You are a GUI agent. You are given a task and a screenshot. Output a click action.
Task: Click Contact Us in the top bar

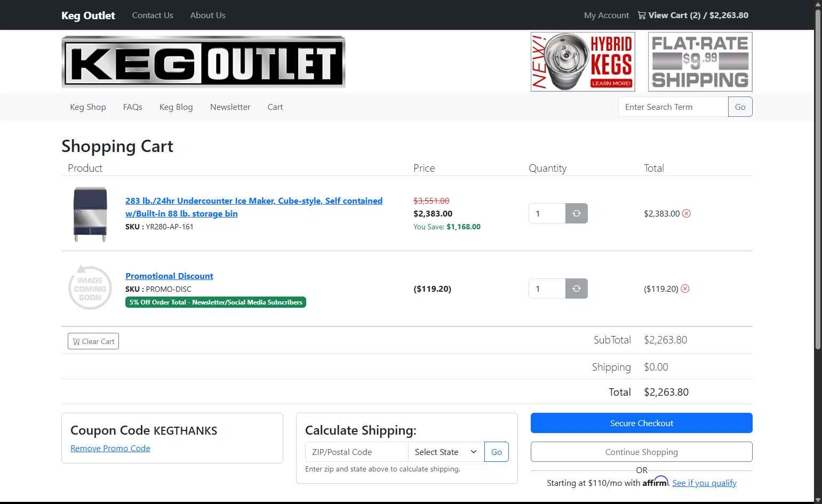coord(153,15)
